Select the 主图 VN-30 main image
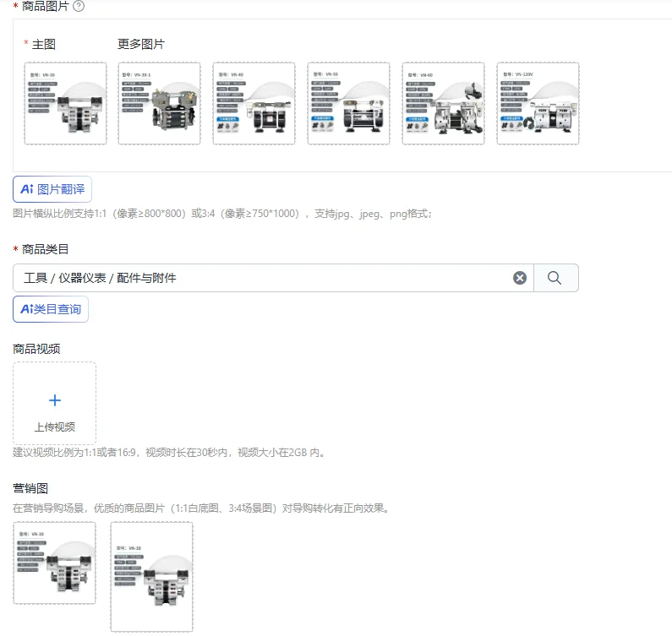 (x=66, y=103)
